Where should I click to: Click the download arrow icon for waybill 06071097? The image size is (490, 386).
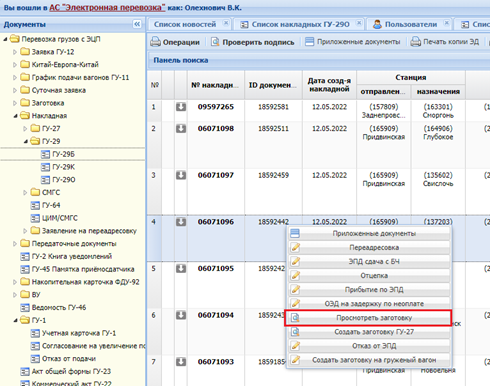181,175
